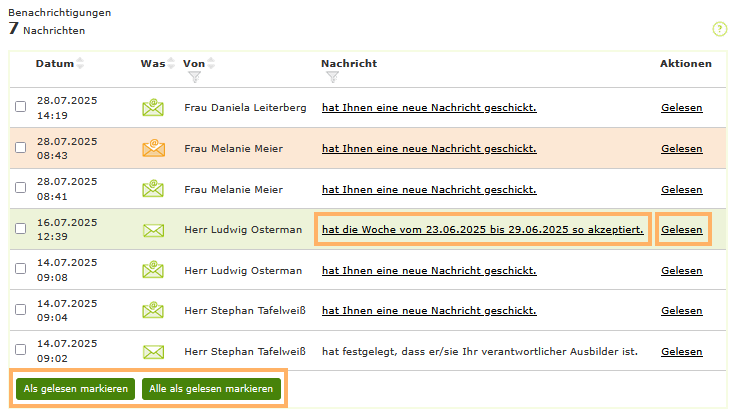The height and width of the screenshot is (418, 738).
Task: Mark the 14.07.2025 09:04 Tafelweiß message Gelesen
Action: click(x=681, y=311)
